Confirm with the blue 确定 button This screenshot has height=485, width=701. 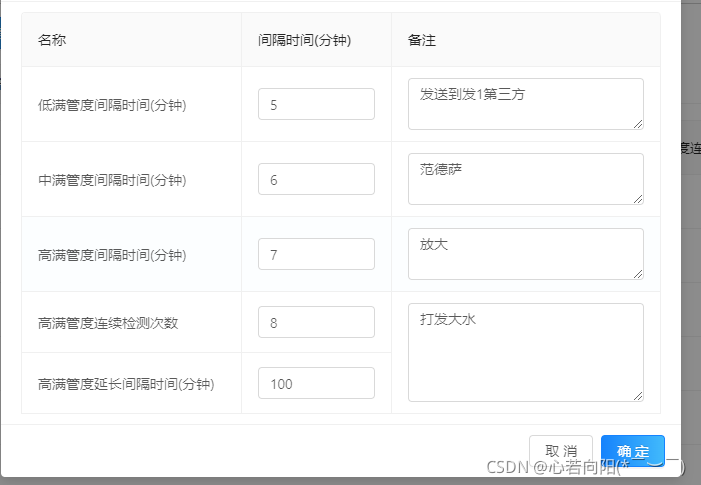click(633, 451)
